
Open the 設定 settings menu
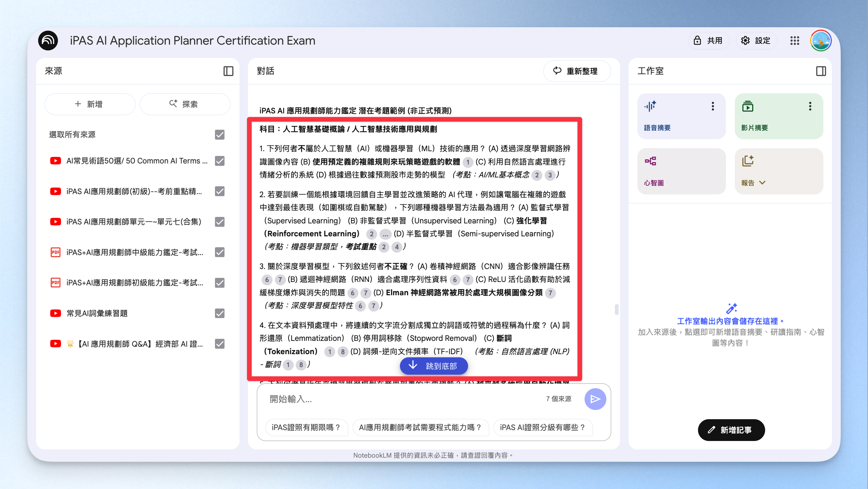(756, 41)
